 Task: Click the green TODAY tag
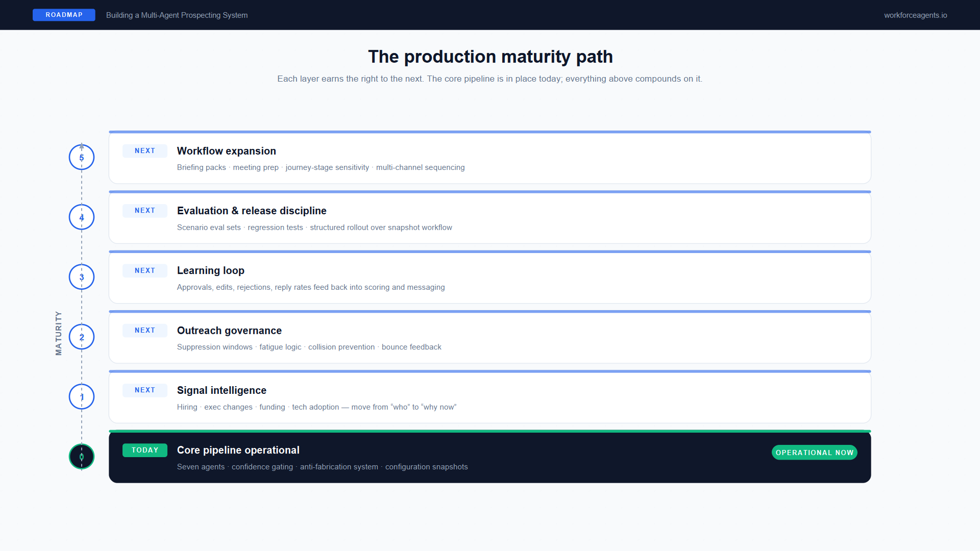[x=145, y=450]
